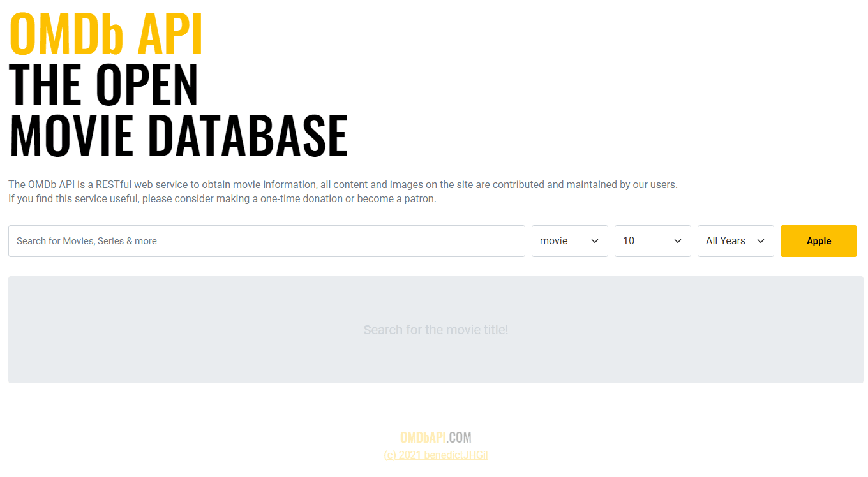Open the (c) 2021 benedictJHGil copyright link
The height and width of the screenshot is (477, 868).
click(x=436, y=455)
